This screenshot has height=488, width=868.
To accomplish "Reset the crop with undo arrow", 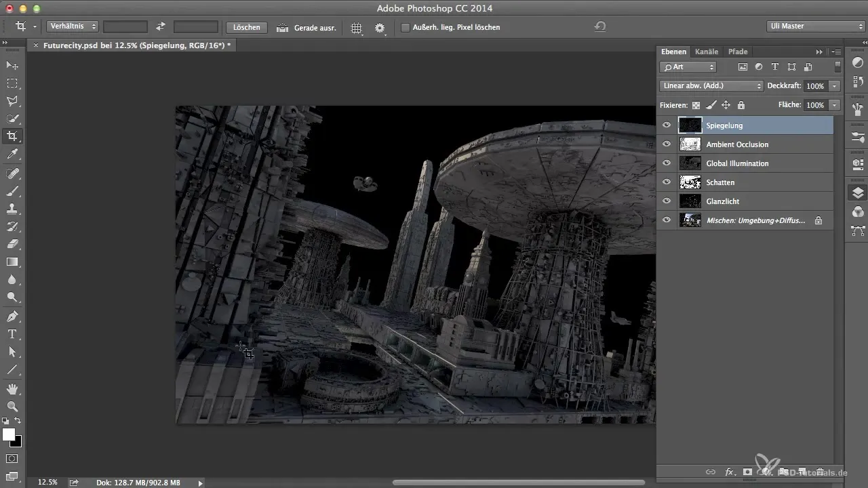I will tap(600, 27).
